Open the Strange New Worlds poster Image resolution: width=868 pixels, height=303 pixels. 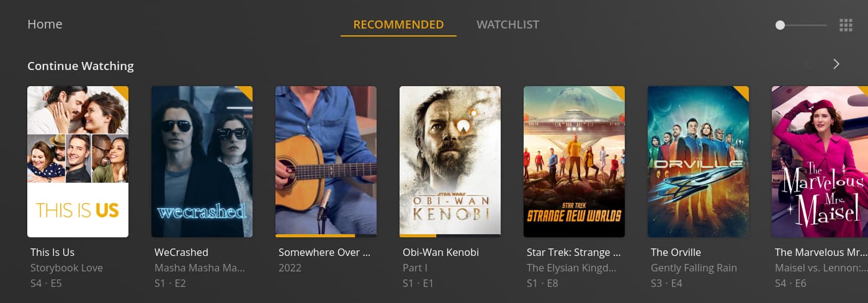[574, 162]
